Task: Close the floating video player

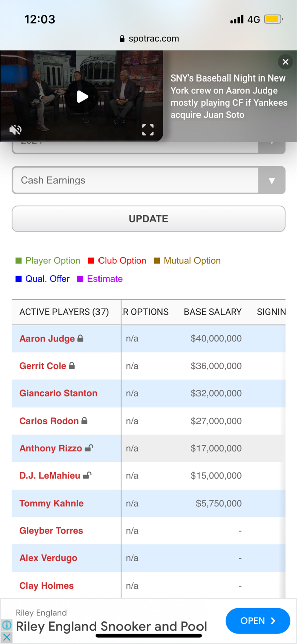Action: 285,62
